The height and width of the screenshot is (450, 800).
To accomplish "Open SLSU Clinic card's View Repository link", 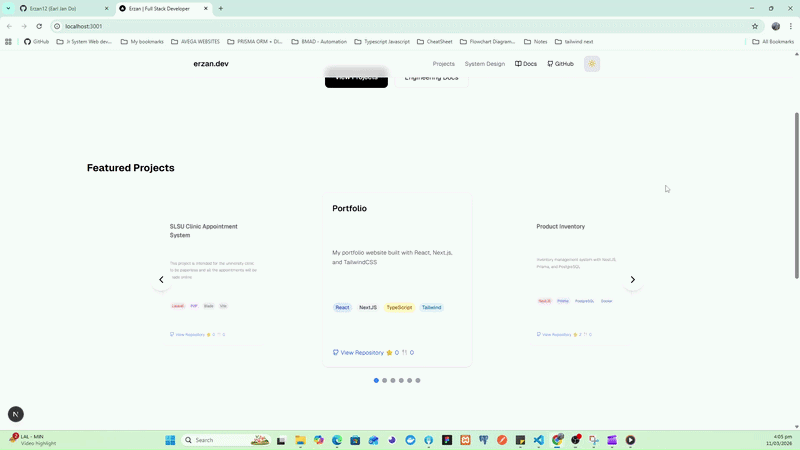I will click(x=187, y=335).
